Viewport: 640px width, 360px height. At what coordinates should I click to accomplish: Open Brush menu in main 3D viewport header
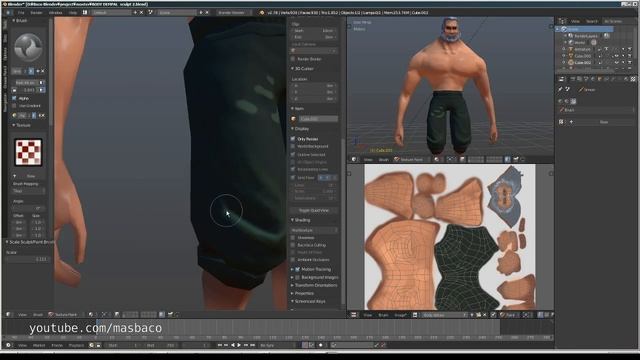pyautogui.click(x=38, y=315)
